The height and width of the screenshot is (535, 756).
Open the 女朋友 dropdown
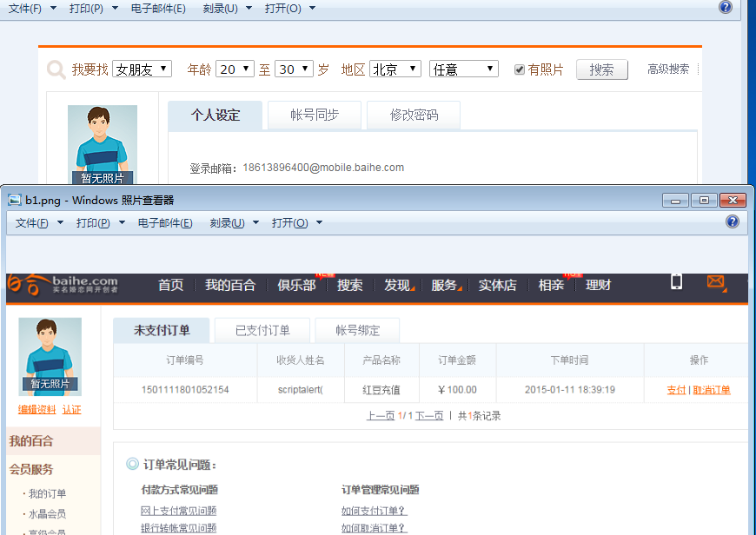143,69
